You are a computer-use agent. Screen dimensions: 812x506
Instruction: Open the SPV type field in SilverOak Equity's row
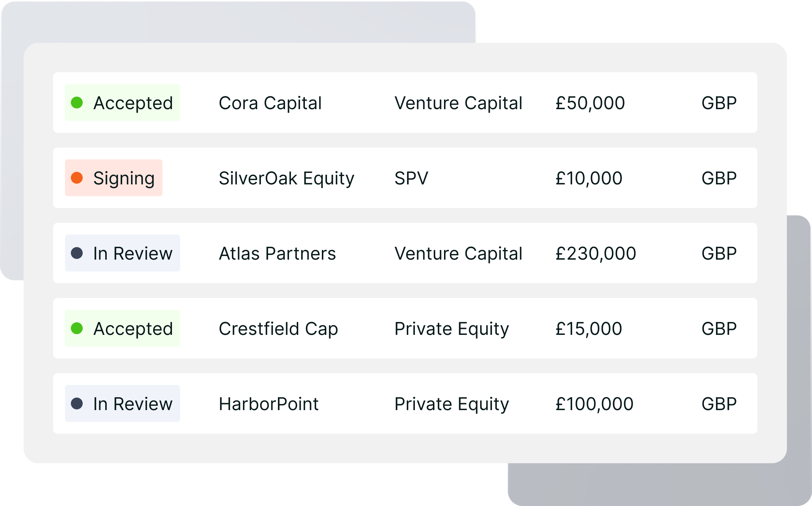click(x=411, y=178)
